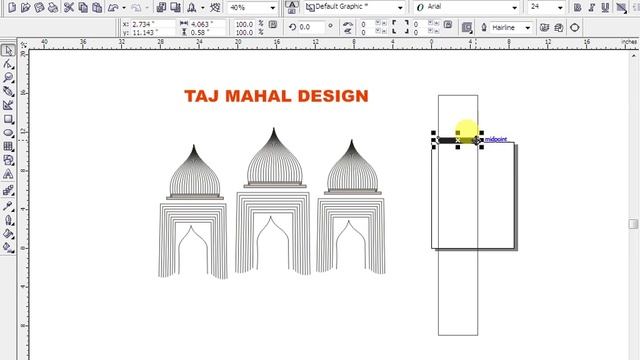Select the Pick tool

click(x=8, y=50)
